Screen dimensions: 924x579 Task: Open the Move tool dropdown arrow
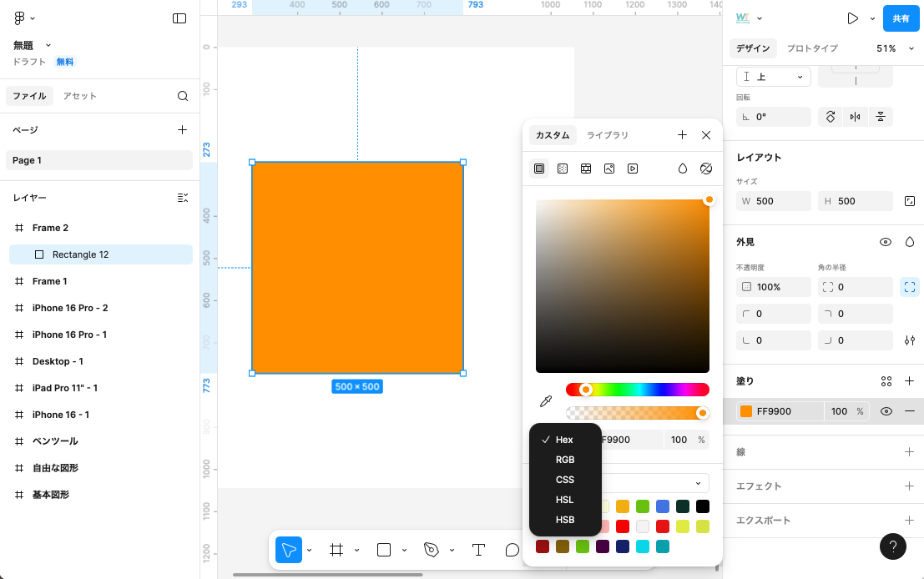point(309,549)
